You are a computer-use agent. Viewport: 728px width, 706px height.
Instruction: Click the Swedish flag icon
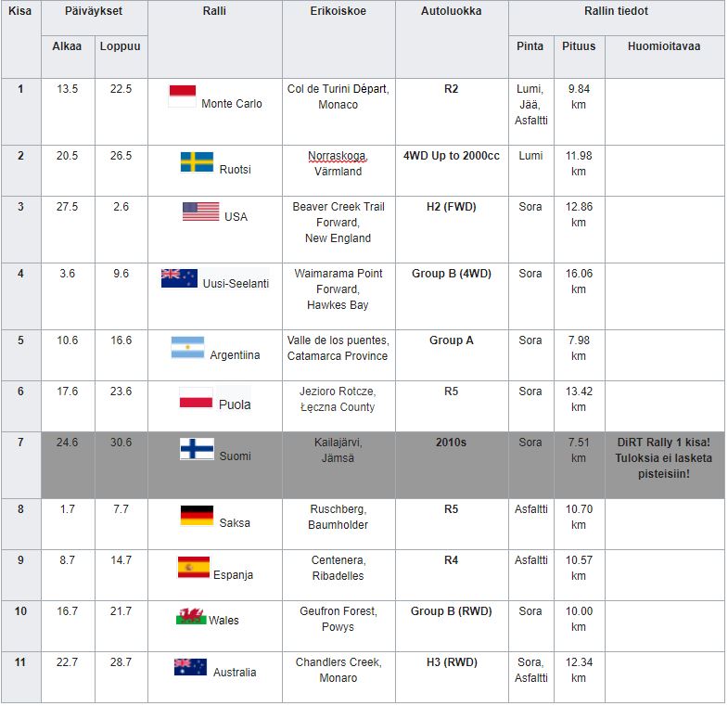tap(197, 162)
